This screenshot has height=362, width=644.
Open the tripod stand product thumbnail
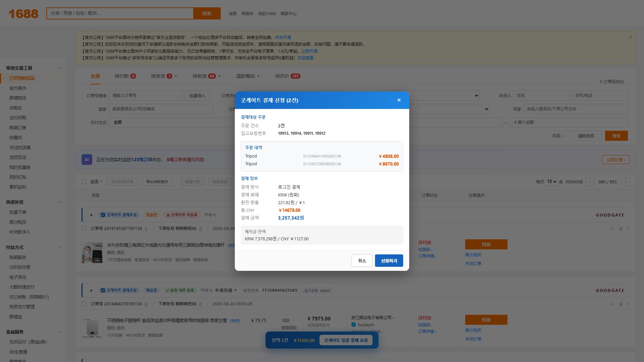coord(92,253)
